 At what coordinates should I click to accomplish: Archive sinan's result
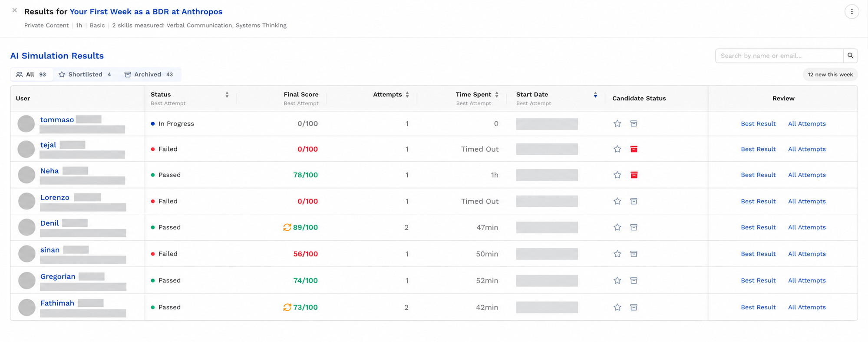tap(634, 254)
